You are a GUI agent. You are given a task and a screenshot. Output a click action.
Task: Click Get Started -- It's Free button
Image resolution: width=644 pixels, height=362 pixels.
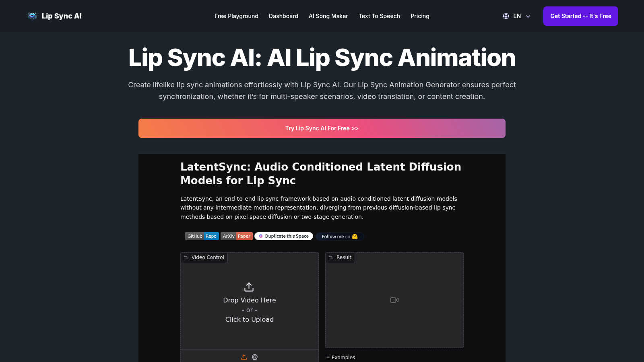(580, 16)
